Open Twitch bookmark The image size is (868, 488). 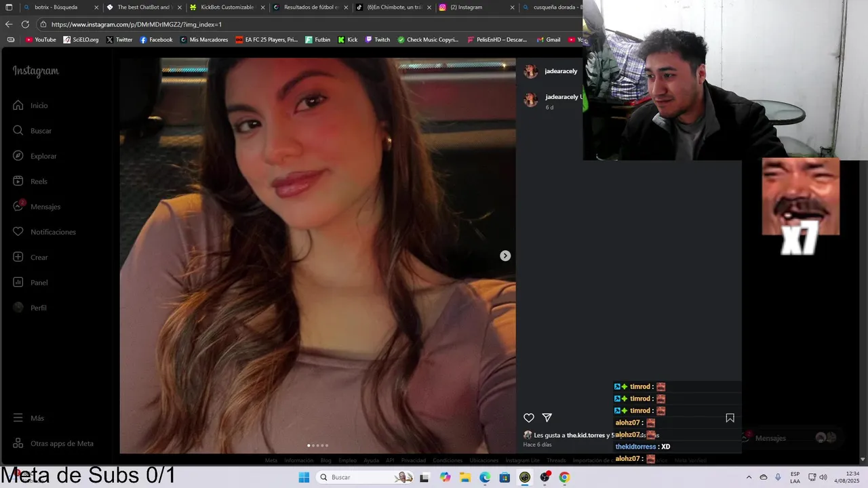(x=378, y=40)
